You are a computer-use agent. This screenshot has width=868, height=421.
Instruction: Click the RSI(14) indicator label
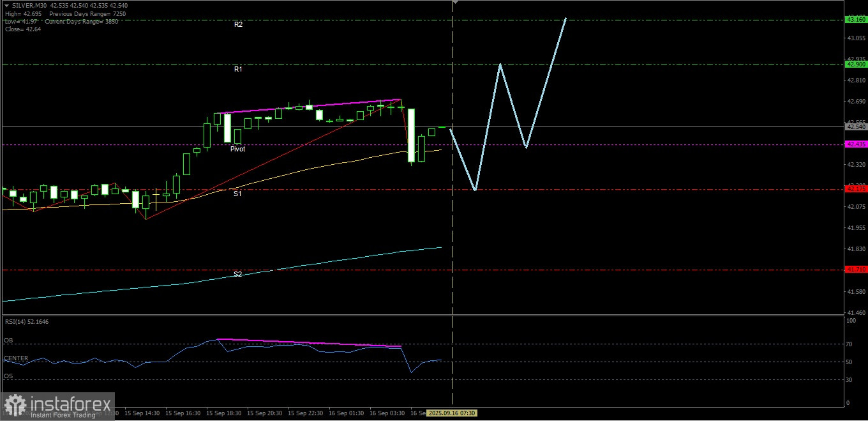(x=27, y=321)
